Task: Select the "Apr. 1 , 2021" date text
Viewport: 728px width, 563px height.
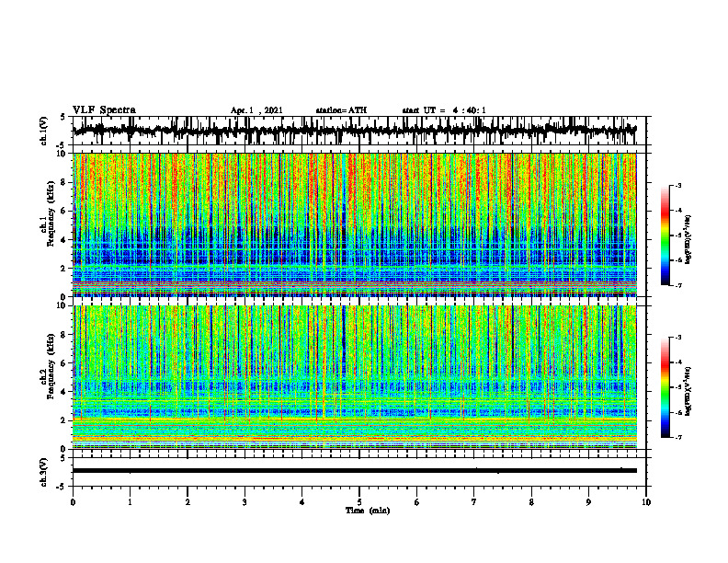Action: [256, 110]
